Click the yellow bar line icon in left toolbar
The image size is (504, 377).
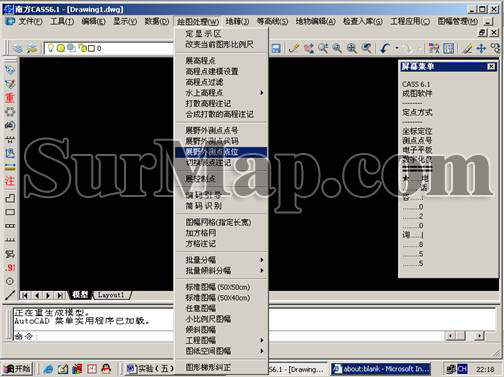point(10,167)
